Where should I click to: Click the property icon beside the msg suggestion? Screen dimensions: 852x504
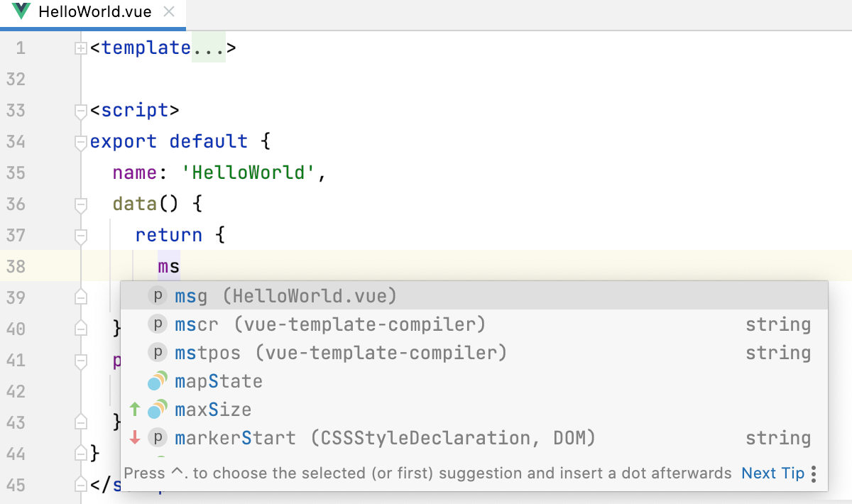157,295
